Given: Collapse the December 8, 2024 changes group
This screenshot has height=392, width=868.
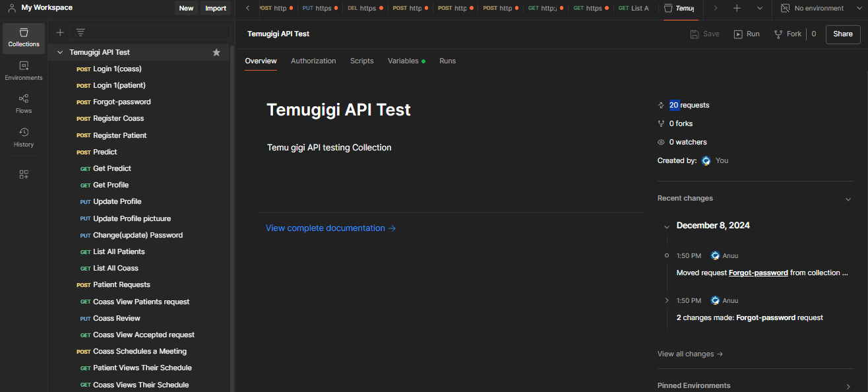Looking at the screenshot, I should 667,226.
